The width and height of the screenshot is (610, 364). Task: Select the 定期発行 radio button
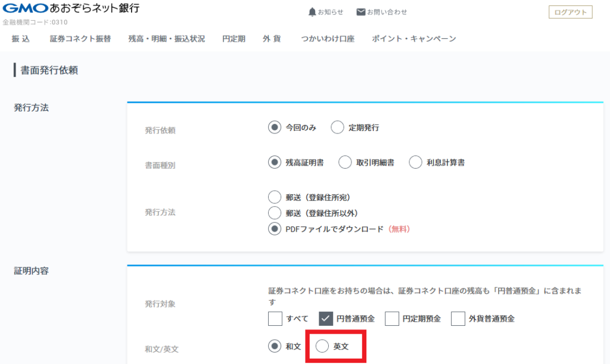(338, 127)
